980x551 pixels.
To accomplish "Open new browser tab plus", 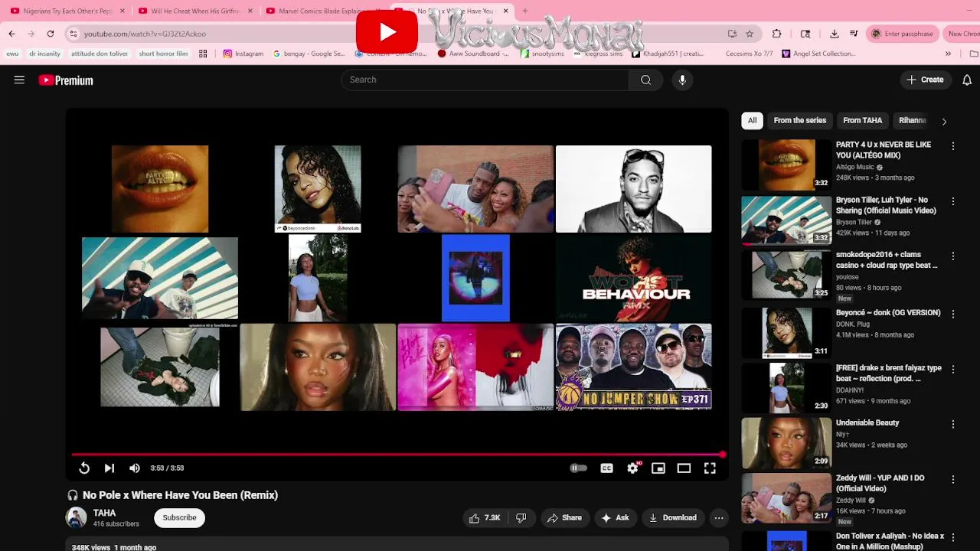I will (525, 11).
